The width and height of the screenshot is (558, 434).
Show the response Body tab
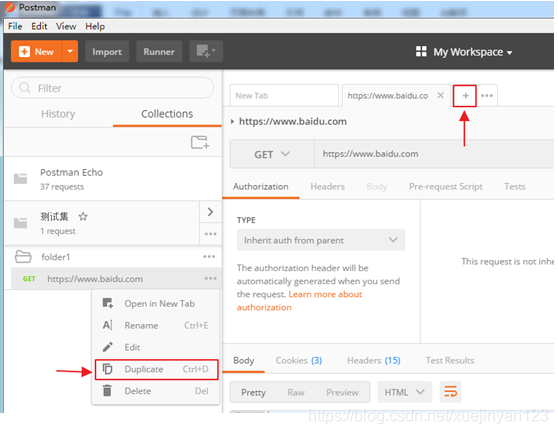(x=244, y=360)
